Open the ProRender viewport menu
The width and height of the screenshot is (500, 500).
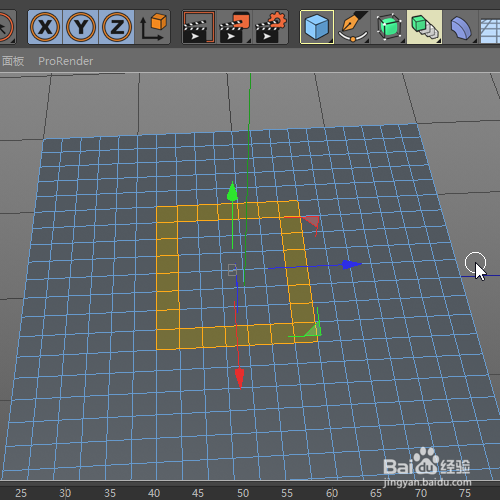[x=66, y=61]
